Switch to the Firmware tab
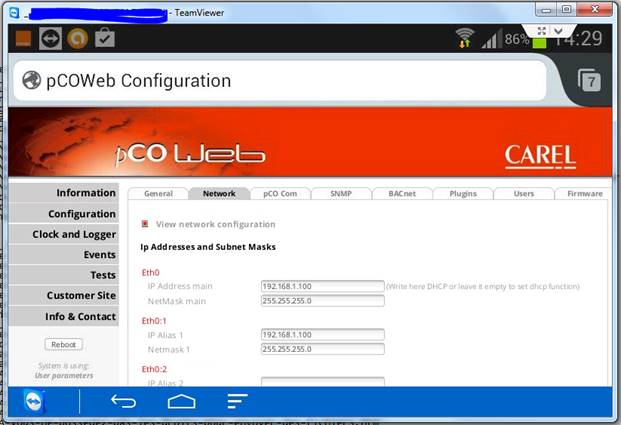This screenshot has width=621, height=425. click(x=585, y=194)
